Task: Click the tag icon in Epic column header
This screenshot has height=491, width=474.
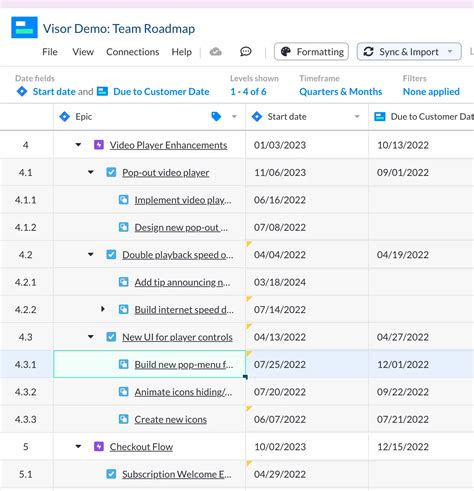Action: pyautogui.click(x=216, y=116)
